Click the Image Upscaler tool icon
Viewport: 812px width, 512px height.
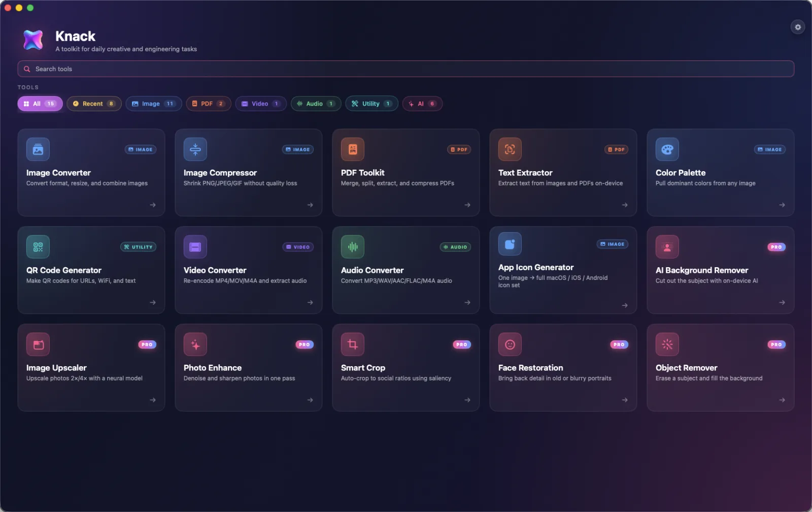coord(38,344)
